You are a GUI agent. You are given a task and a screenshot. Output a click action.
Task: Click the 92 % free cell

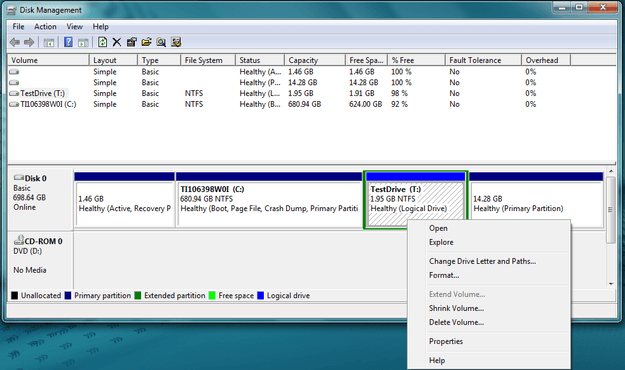[399, 104]
